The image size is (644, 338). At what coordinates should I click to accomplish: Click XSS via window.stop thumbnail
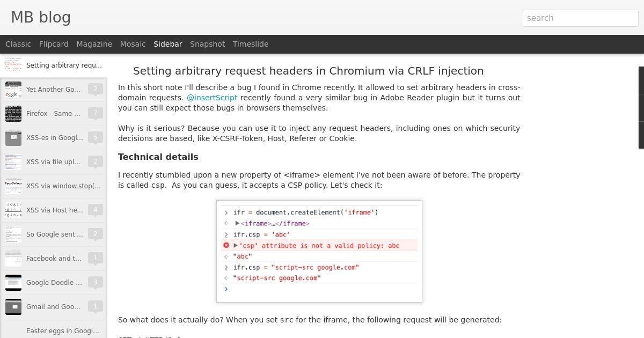pyautogui.click(x=13, y=186)
